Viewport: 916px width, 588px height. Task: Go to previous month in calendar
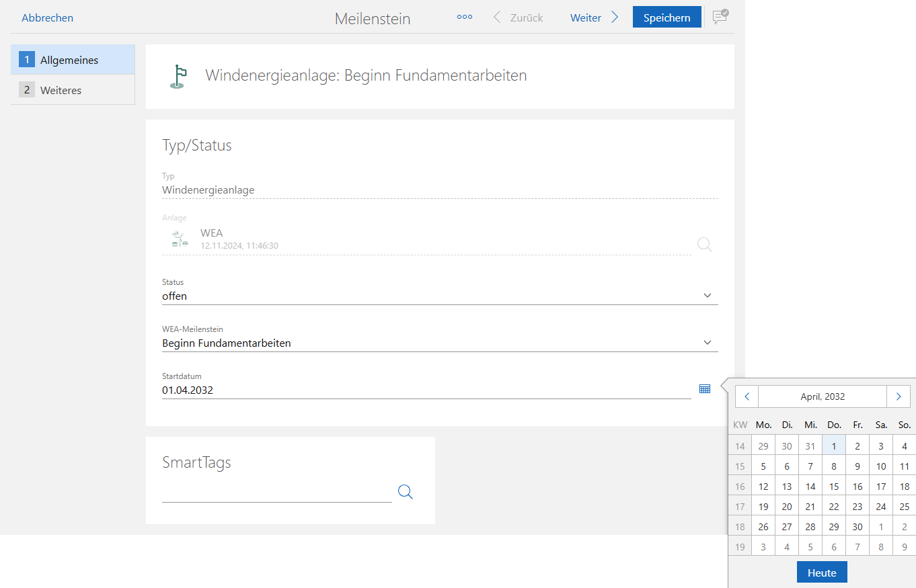point(747,396)
